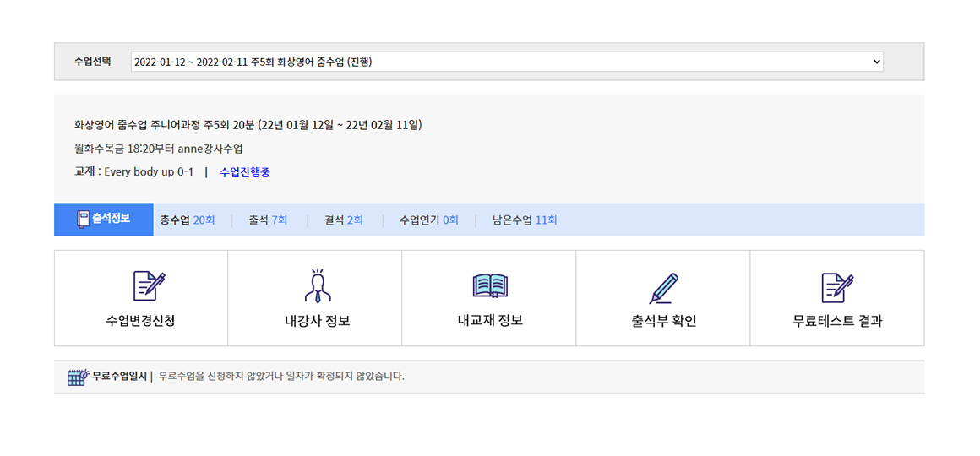Click the document-and-pencil icon above 수업변경신청
This screenshot has width=980, height=456.
click(149, 287)
